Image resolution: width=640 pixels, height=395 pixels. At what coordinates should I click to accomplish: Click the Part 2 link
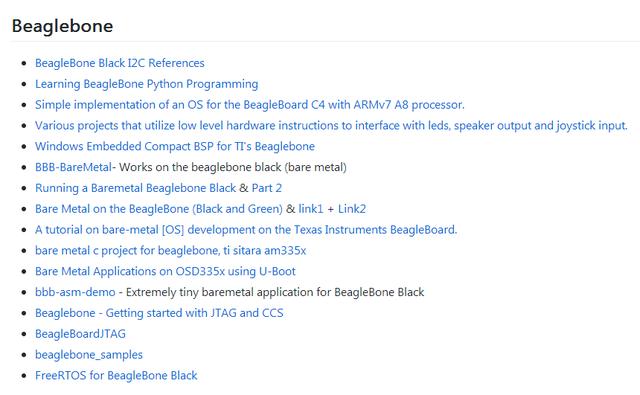tap(267, 188)
